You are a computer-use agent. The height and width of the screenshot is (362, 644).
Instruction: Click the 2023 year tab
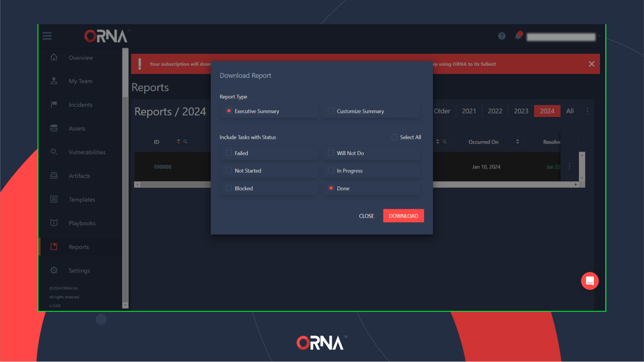click(x=521, y=110)
